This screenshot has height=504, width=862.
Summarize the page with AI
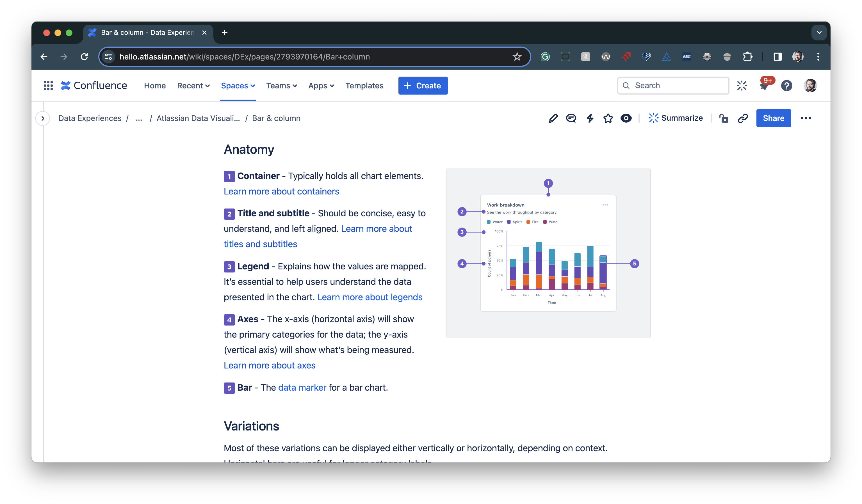pos(675,118)
